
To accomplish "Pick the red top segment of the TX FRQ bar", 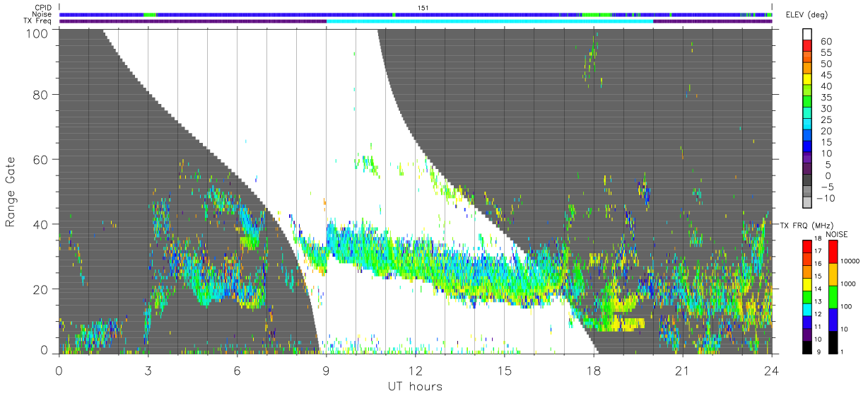I will pos(807,247).
